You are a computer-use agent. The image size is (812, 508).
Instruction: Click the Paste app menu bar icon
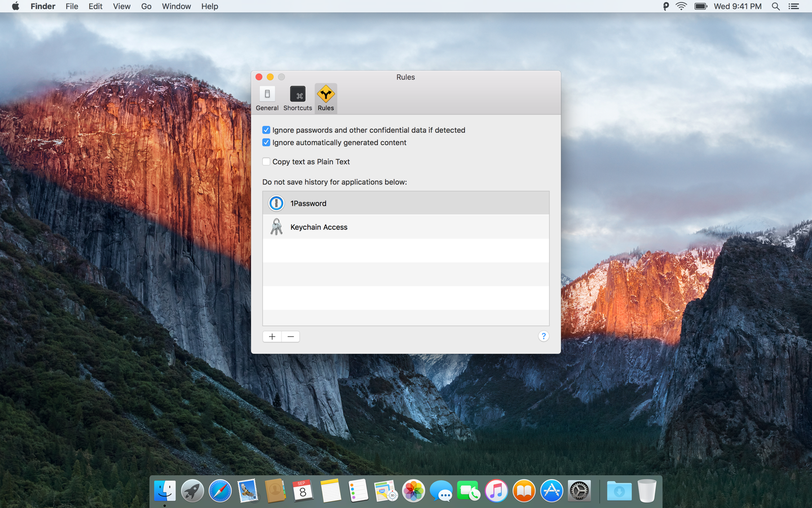pyautogui.click(x=665, y=6)
